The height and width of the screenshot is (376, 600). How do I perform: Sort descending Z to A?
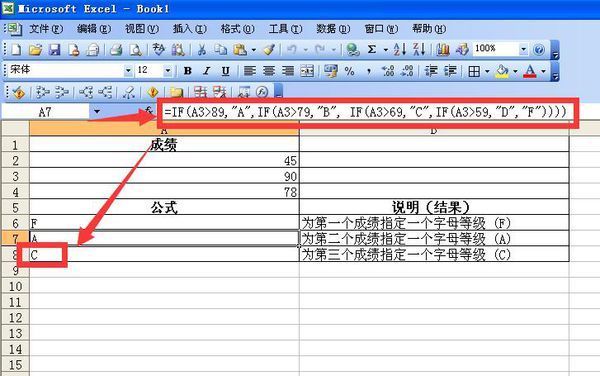(419, 50)
